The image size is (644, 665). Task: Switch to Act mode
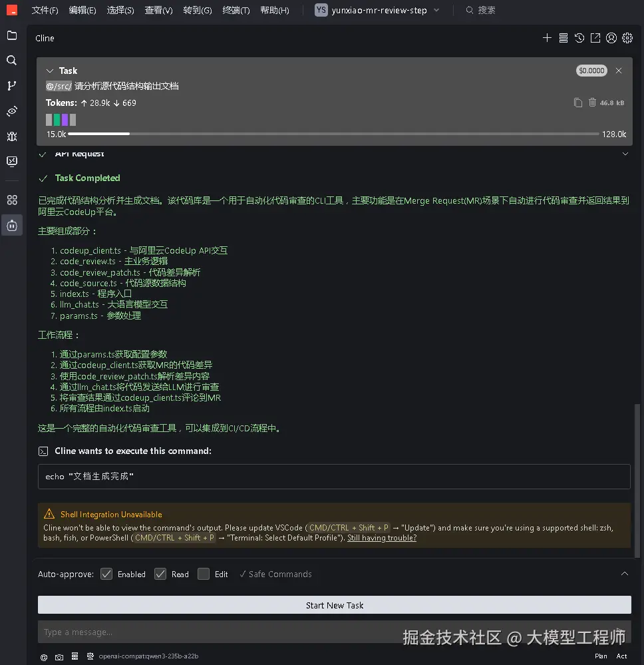(x=621, y=656)
